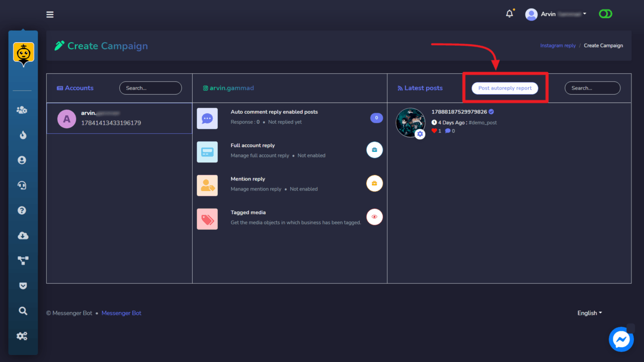The height and width of the screenshot is (362, 644).
Task: Open the English language dropdown
Action: [590, 313]
